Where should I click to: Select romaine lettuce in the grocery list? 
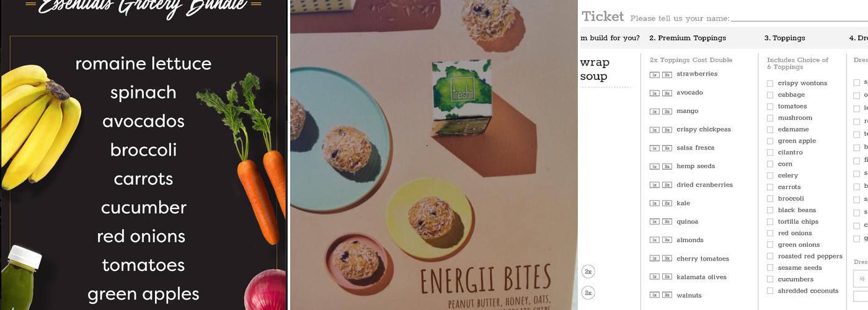(143, 63)
